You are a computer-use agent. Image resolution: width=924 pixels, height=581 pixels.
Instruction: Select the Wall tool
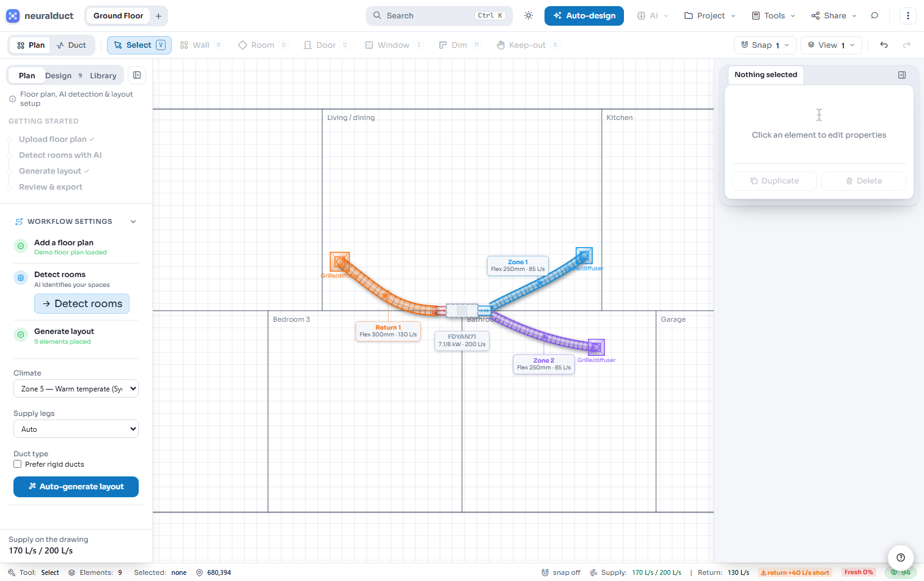click(201, 45)
